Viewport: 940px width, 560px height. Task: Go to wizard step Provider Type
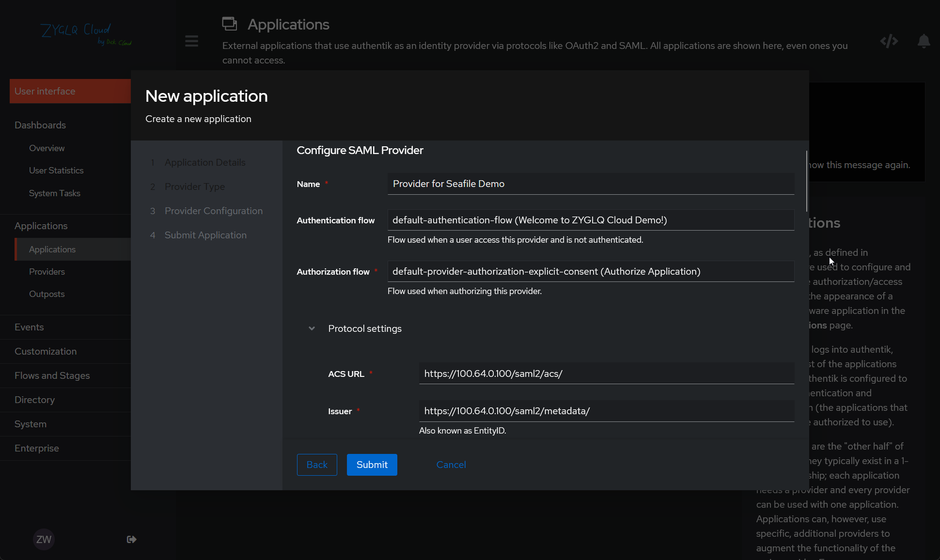point(194,187)
